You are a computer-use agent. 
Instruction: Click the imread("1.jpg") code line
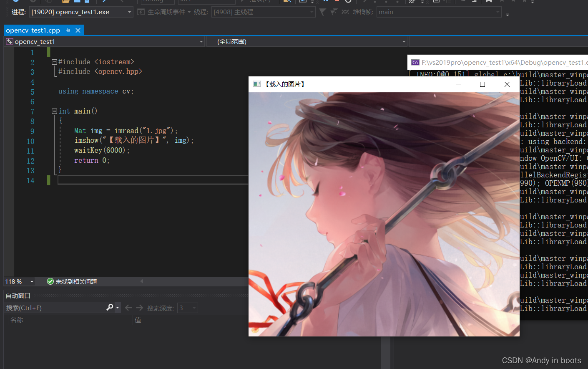(126, 131)
